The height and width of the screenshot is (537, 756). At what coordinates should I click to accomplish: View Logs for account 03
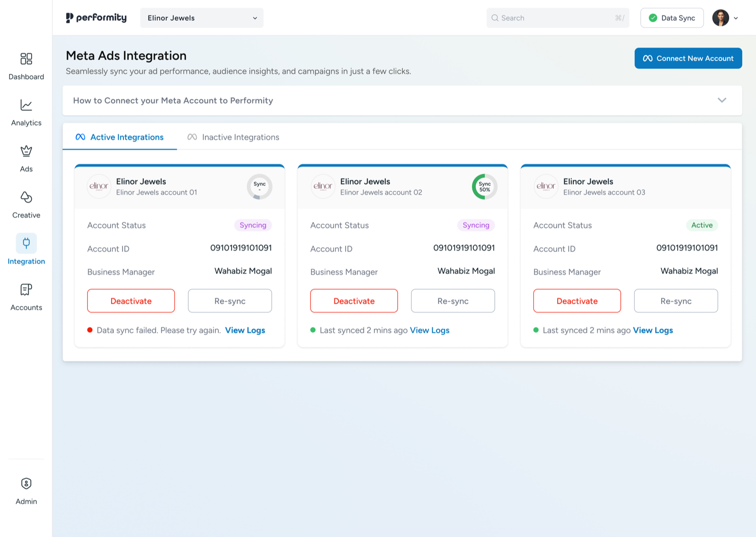pyautogui.click(x=653, y=330)
